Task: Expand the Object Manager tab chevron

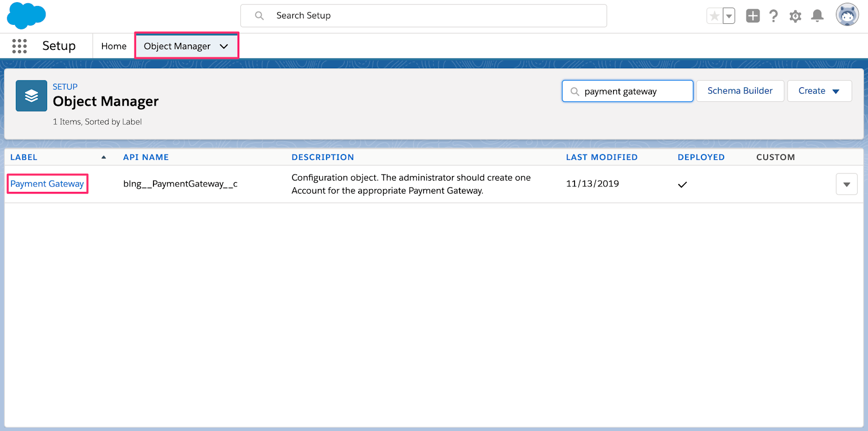Action: coord(224,46)
